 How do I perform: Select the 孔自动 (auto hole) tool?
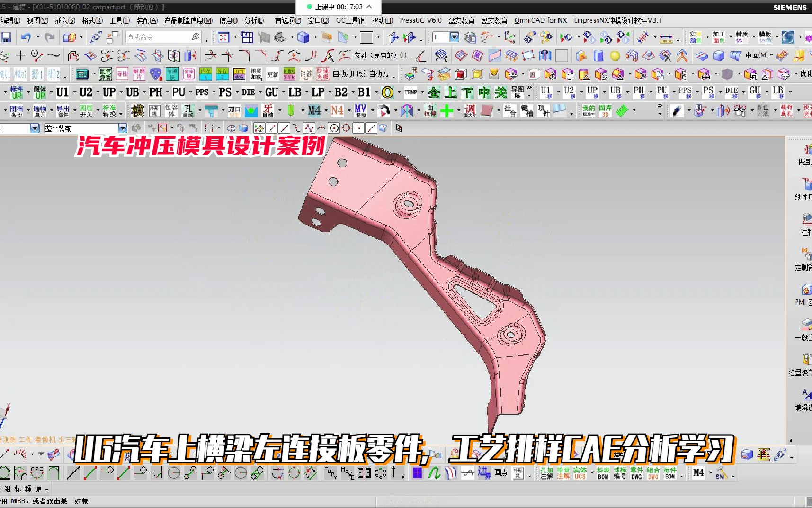pyautogui.click(x=188, y=109)
